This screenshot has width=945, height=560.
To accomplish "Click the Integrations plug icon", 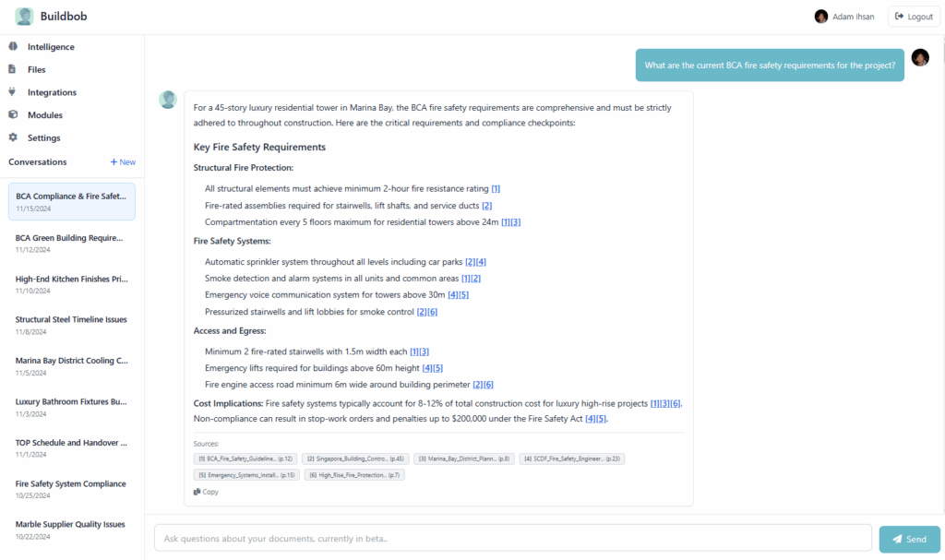I will [13, 92].
